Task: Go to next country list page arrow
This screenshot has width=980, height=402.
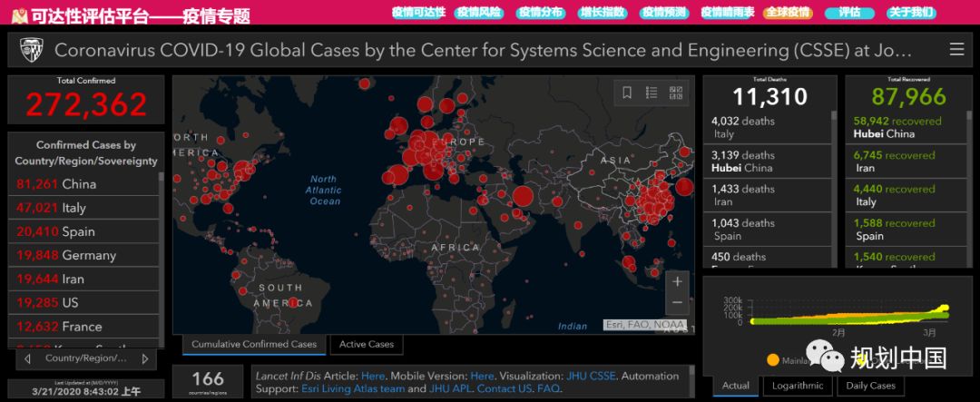Action: [145, 358]
